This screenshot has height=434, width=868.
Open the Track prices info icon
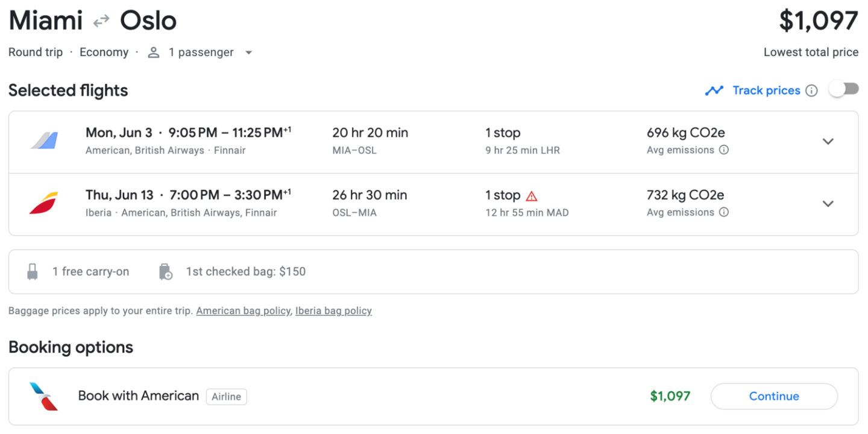pos(812,90)
